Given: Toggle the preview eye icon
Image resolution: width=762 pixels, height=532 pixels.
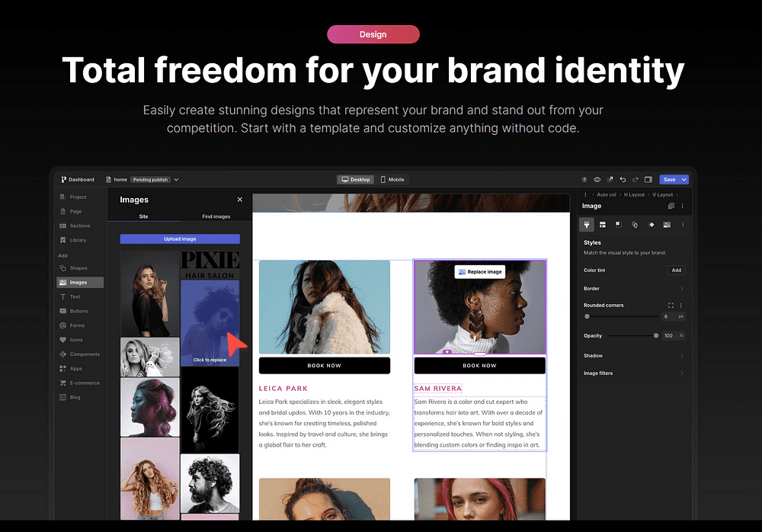Looking at the screenshot, I should 597,179.
